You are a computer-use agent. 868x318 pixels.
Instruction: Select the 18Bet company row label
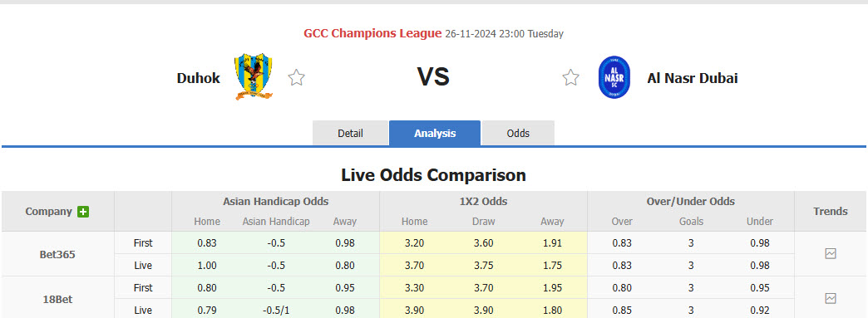click(x=57, y=299)
